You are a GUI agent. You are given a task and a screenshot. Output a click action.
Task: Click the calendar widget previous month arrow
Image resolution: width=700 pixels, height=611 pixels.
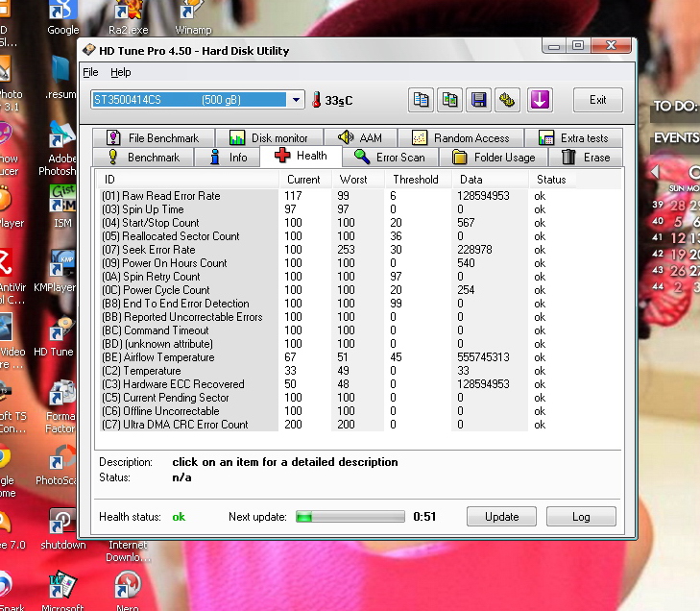pos(655,172)
